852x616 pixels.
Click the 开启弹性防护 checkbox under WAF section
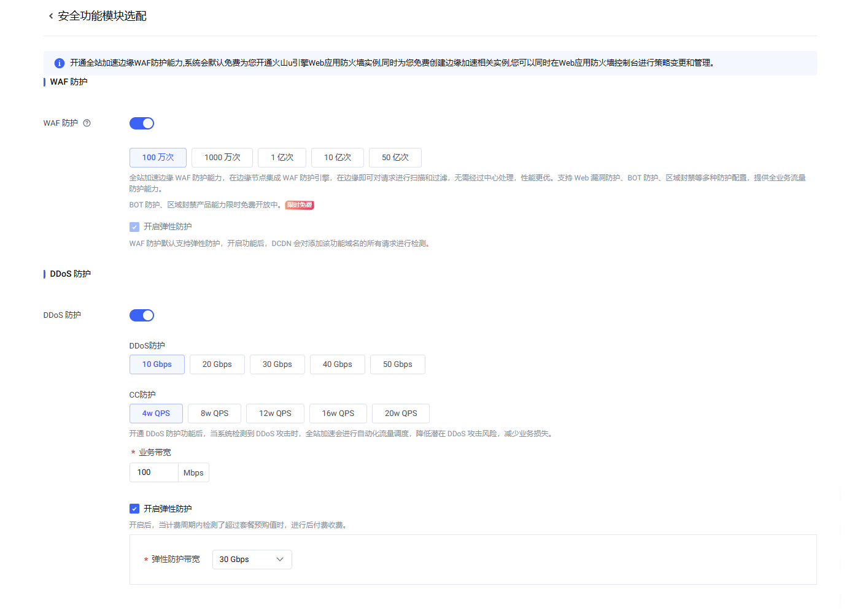click(134, 227)
